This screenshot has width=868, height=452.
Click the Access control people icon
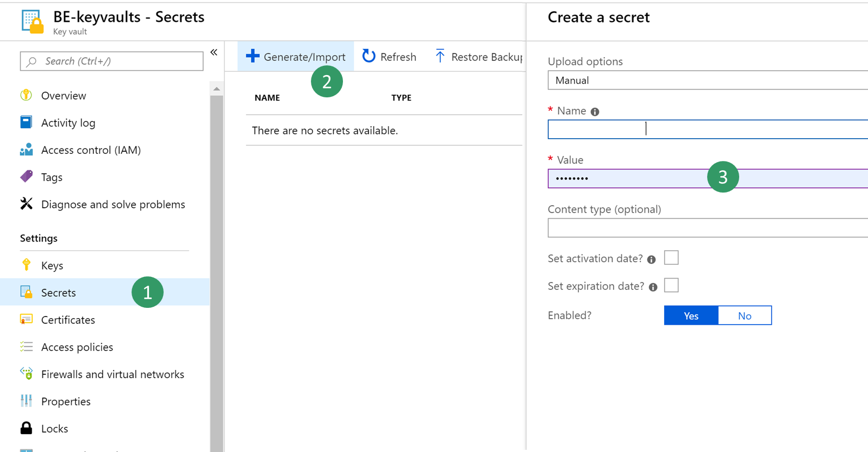click(x=26, y=150)
